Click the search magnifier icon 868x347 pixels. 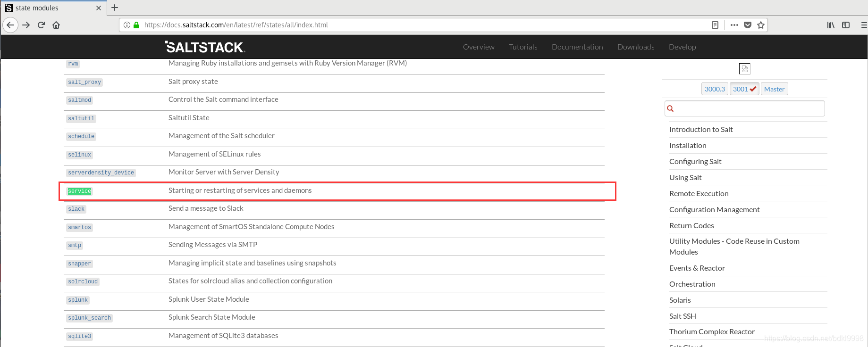pyautogui.click(x=670, y=108)
